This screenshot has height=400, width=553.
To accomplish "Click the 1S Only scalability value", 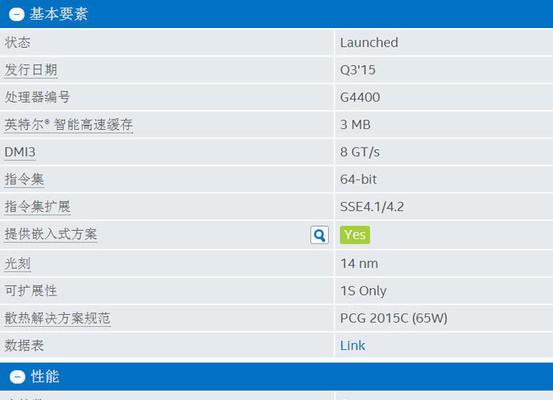I will click(x=363, y=291).
